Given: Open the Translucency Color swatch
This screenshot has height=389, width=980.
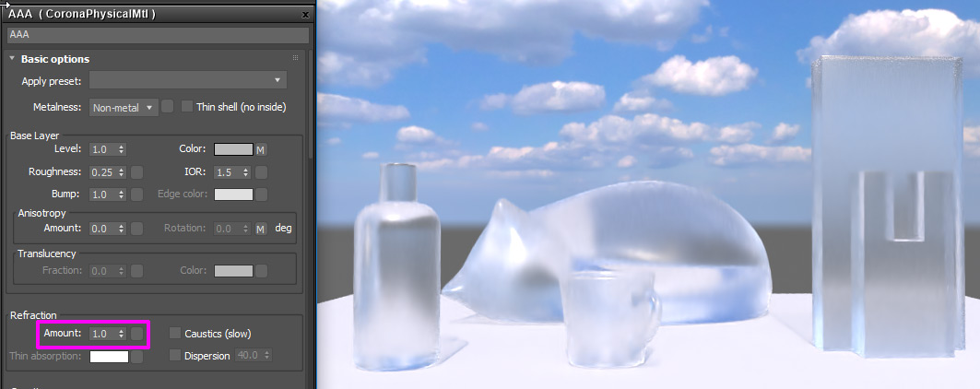Looking at the screenshot, I should (234, 271).
